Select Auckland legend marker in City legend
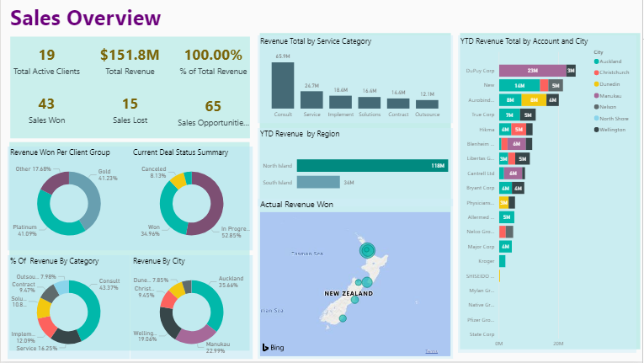644x363 pixels. (597, 61)
